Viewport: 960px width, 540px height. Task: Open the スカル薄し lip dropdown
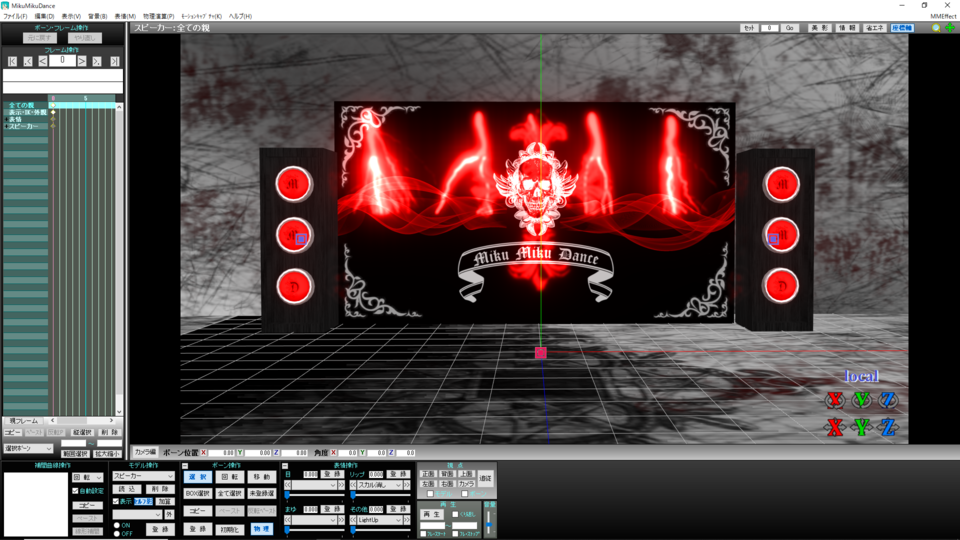380,485
